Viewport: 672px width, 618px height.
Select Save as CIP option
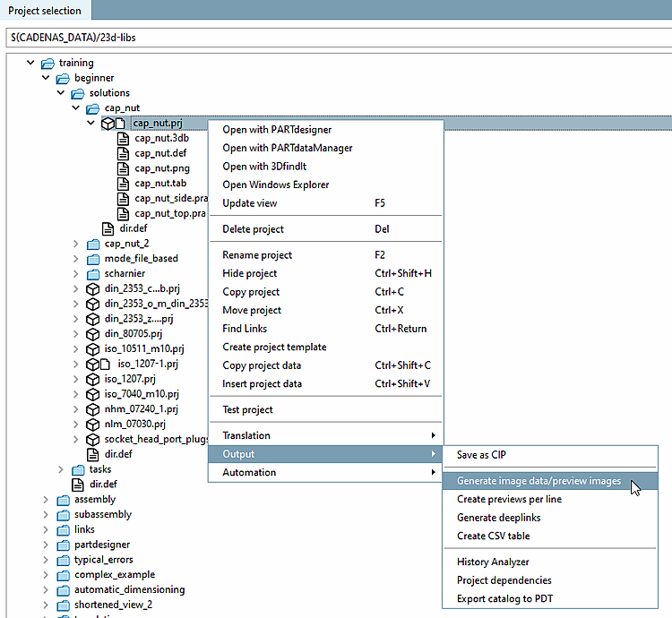[x=481, y=455]
